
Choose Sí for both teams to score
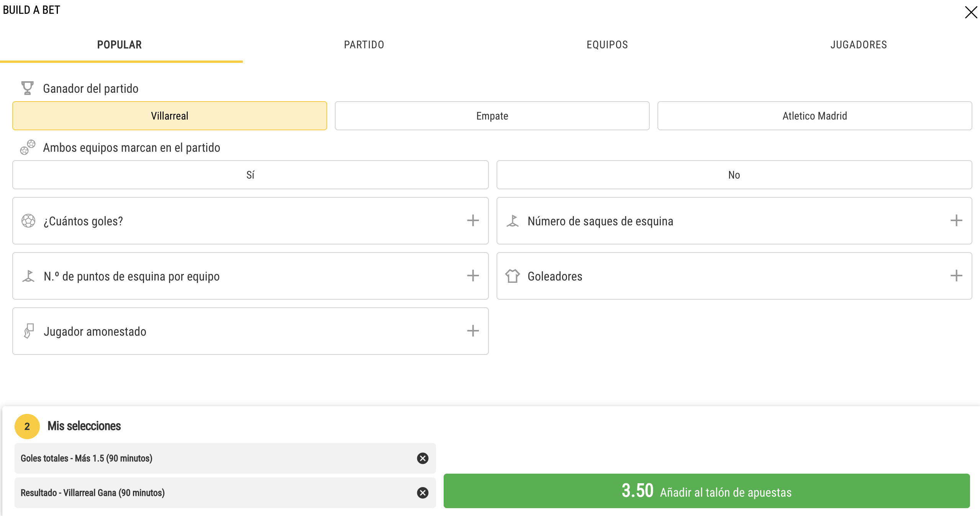251,175
